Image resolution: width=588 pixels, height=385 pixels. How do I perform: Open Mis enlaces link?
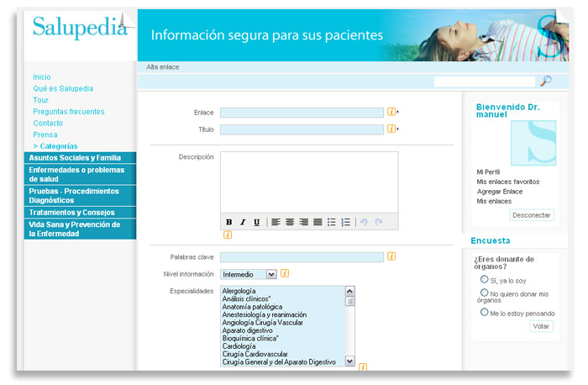pyautogui.click(x=494, y=202)
